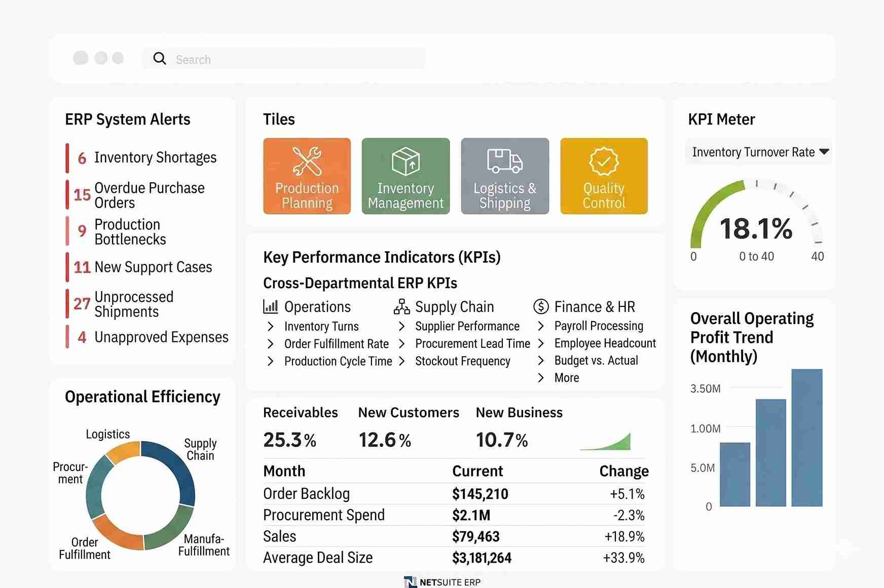884x588 pixels.
Task: Open the Logistics & Shipping tile
Action: tap(505, 176)
